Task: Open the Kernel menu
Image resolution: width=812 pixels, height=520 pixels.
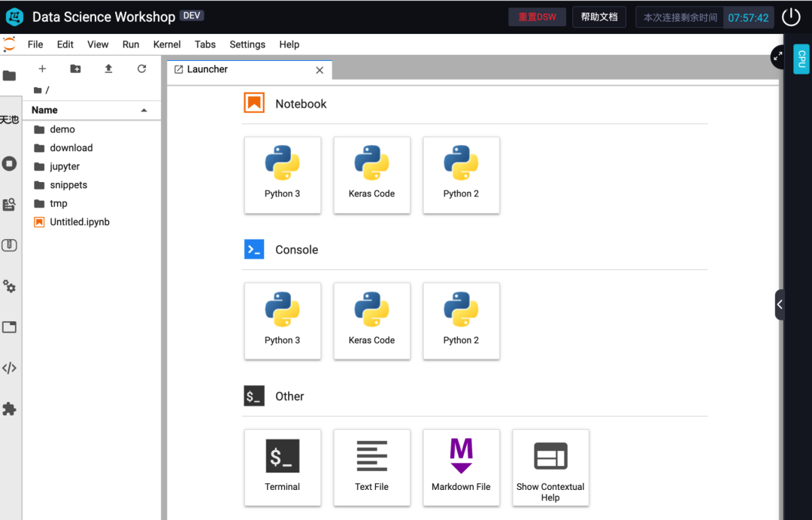Action: tap(167, 44)
